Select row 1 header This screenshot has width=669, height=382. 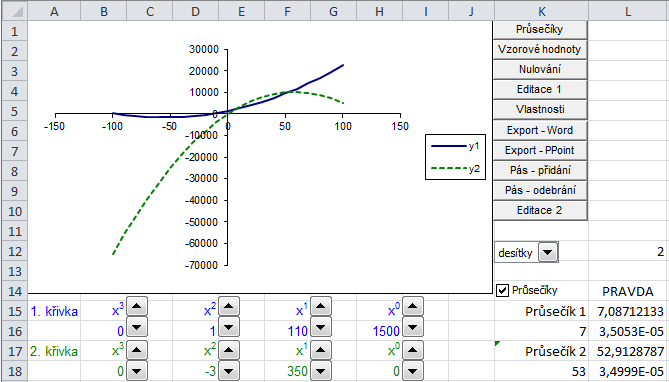(15, 31)
